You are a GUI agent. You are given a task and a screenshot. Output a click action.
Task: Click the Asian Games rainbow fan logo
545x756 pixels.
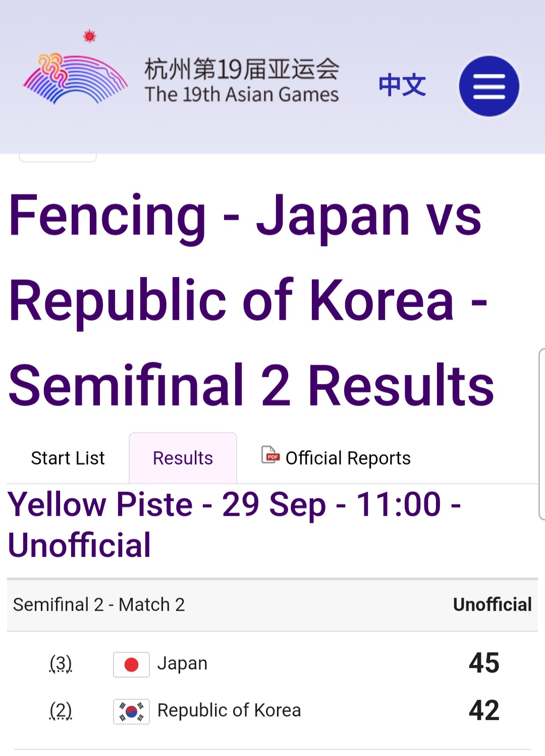click(x=76, y=79)
